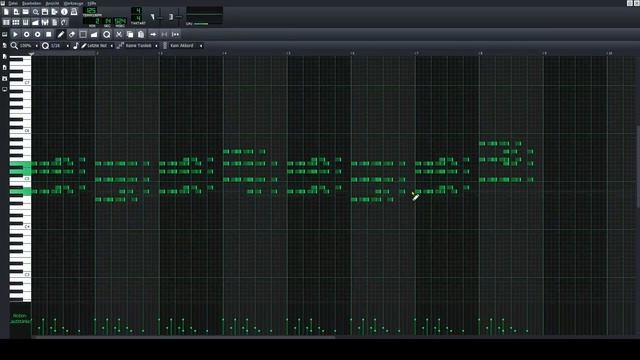Viewport: 640px width, 360px height.
Task: Click the tempo 125 BPM field
Action: point(91,11)
